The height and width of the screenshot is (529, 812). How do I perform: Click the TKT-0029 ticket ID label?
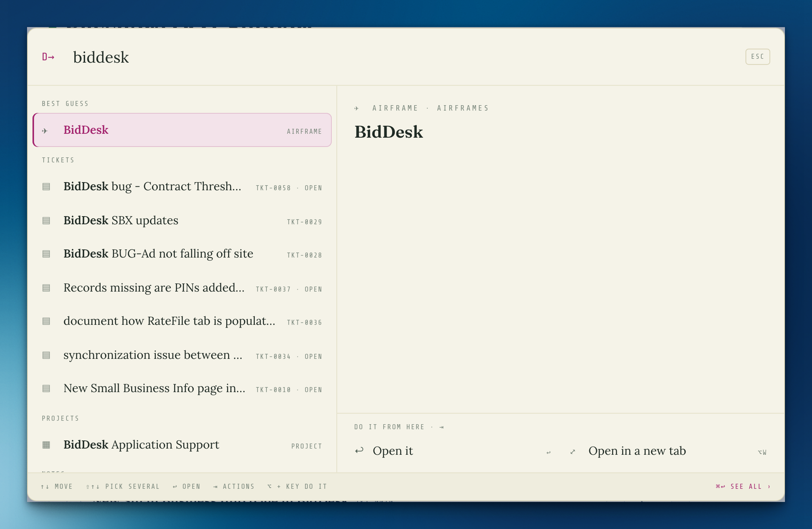coord(304,222)
